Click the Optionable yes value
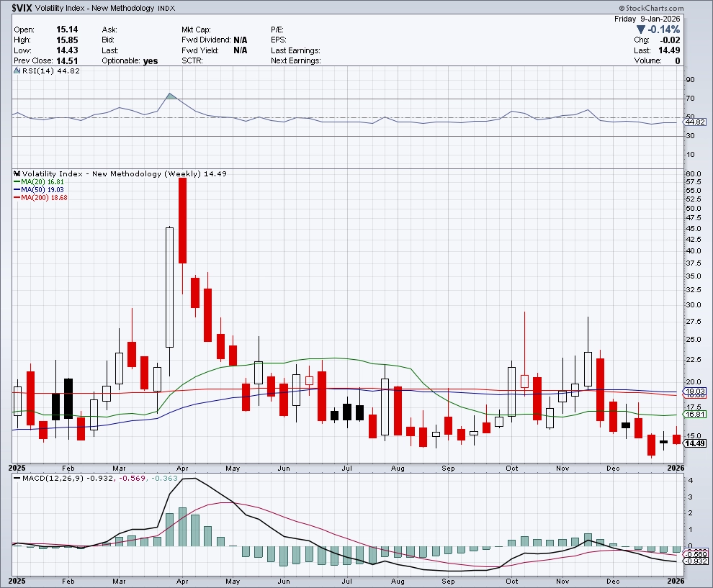 (150, 61)
